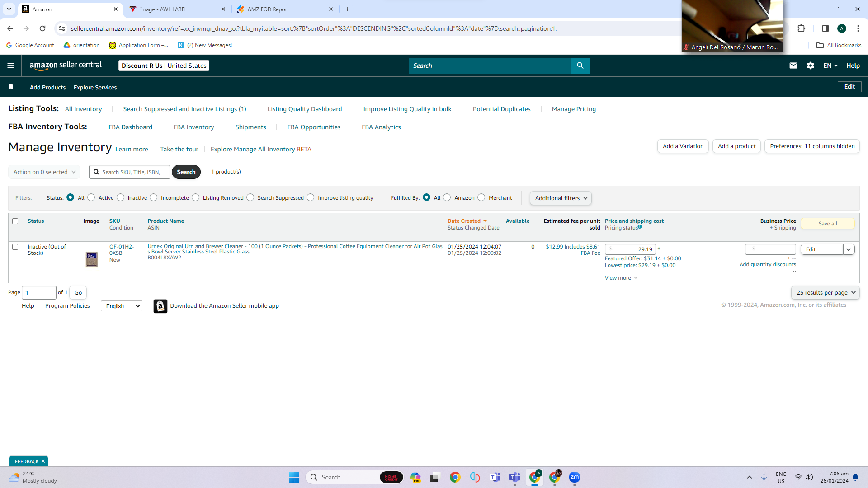The height and width of the screenshot is (488, 868).
Task: Open the Chrome profile avatar
Action: point(842,28)
